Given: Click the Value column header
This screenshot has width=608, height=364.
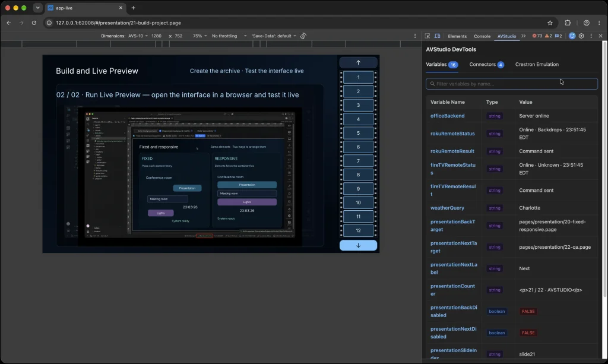Looking at the screenshot, I should (525, 102).
